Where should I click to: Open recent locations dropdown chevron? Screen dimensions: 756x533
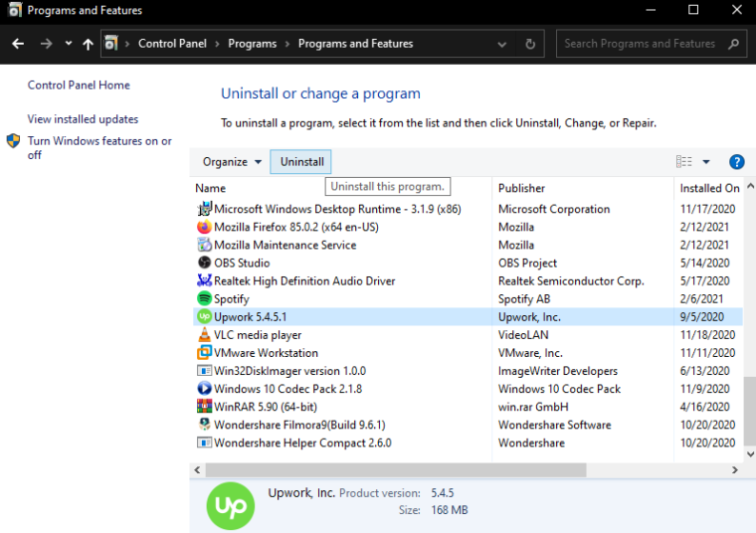pyautogui.click(x=68, y=44)
